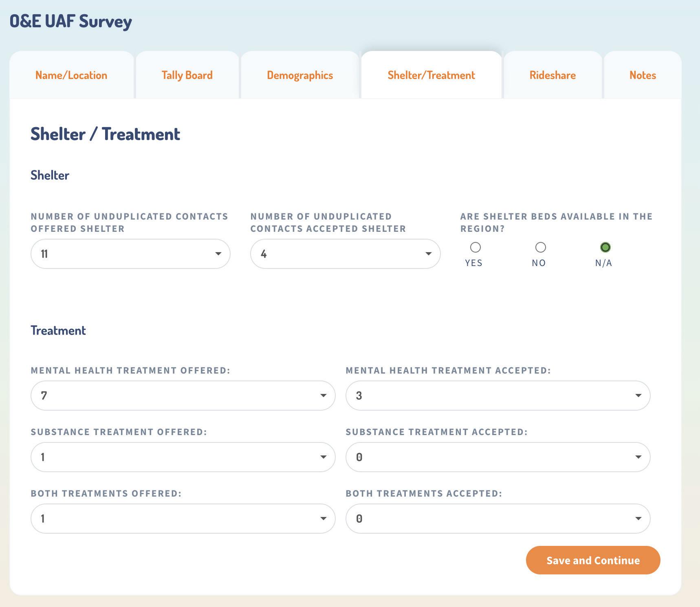700x607 pixels.
Task: Go to the Demographics tab
Action: [x=300, y=75]
